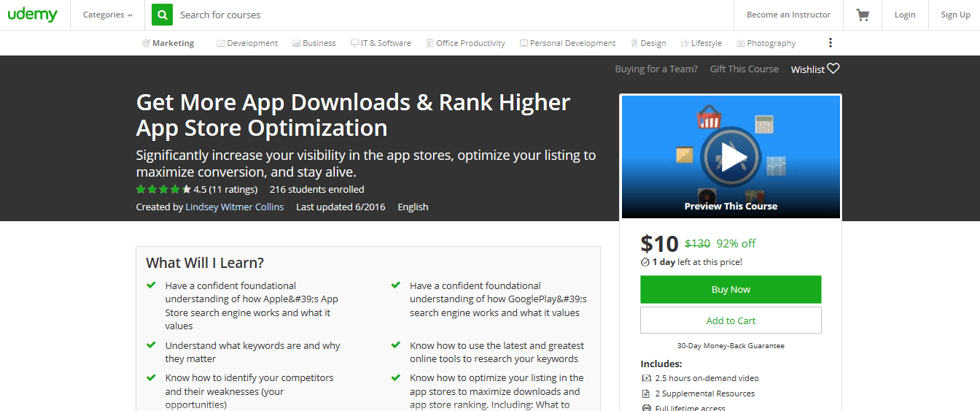Click the green search magnifier button
Viewport: 980px width, 411px height.
(x=163, y=15)
